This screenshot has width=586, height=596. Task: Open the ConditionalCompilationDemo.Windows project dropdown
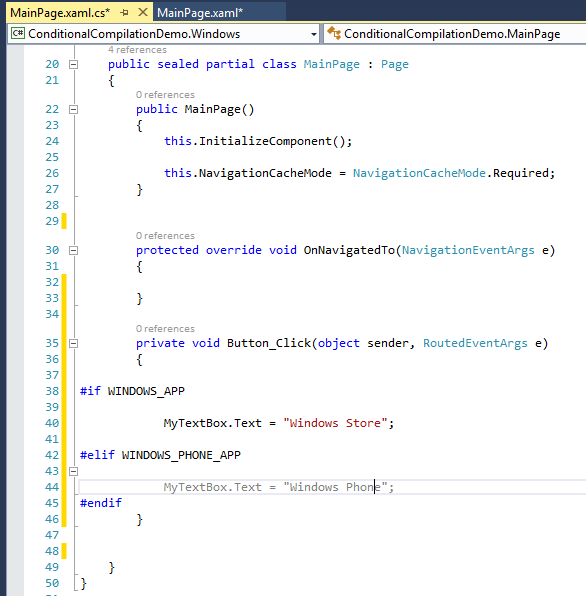tap(314, 34)
